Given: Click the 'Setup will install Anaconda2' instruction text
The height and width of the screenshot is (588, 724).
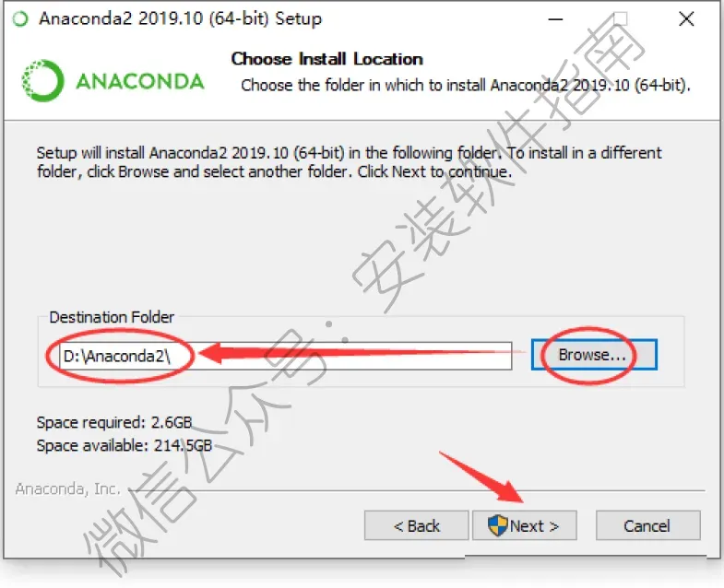Looking at the screenshot, I should [349, 162].
